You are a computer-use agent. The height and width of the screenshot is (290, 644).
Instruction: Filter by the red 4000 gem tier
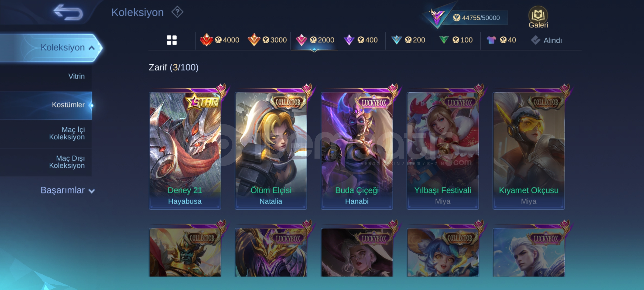click(x=219, y=40)
